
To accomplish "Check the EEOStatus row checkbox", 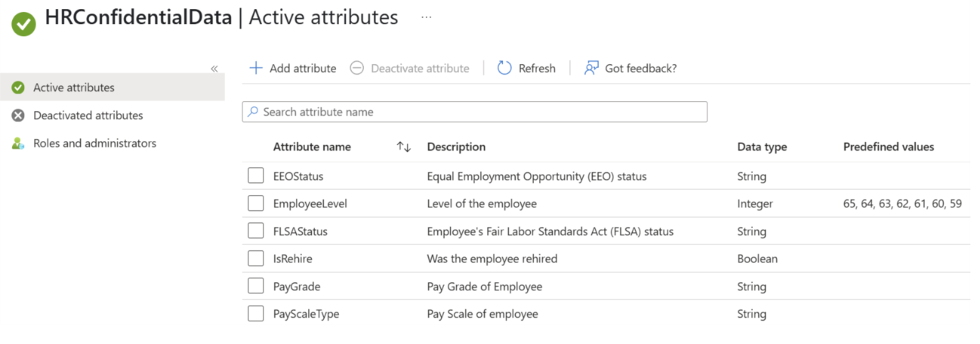I will (256, 176).
